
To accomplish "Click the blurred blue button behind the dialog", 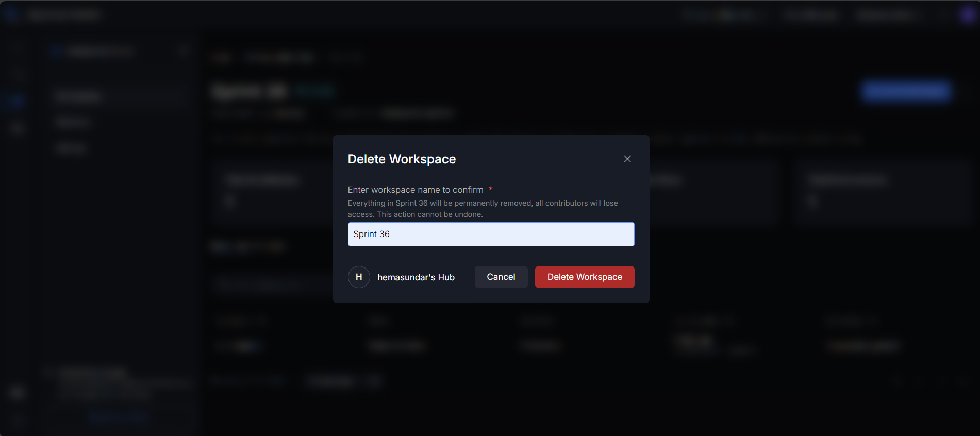I will (x=906, y=92).
